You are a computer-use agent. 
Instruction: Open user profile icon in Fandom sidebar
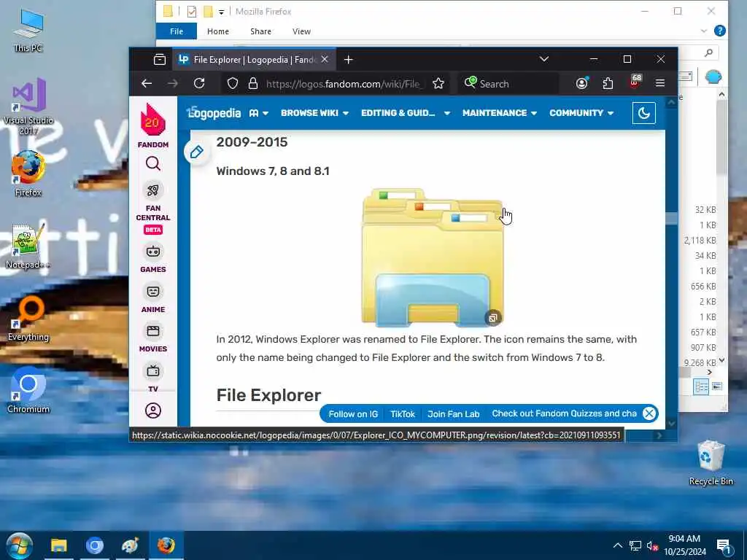(x=153, y=411)
